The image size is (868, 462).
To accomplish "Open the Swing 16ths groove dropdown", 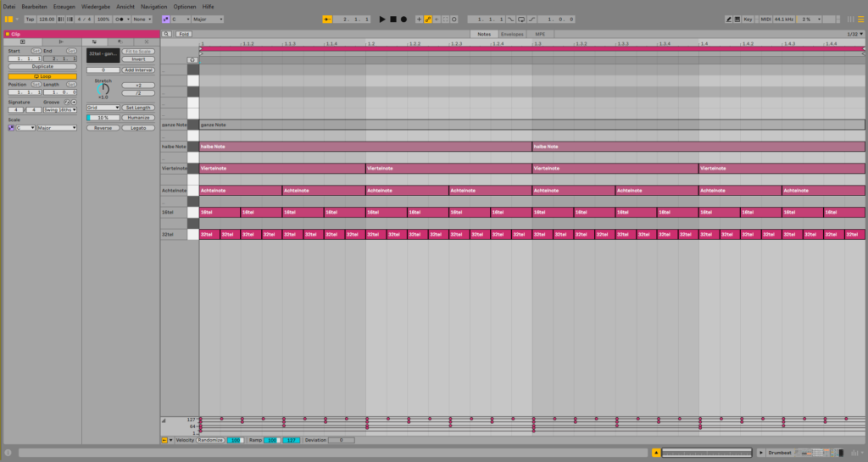I will tap(60, 110).
